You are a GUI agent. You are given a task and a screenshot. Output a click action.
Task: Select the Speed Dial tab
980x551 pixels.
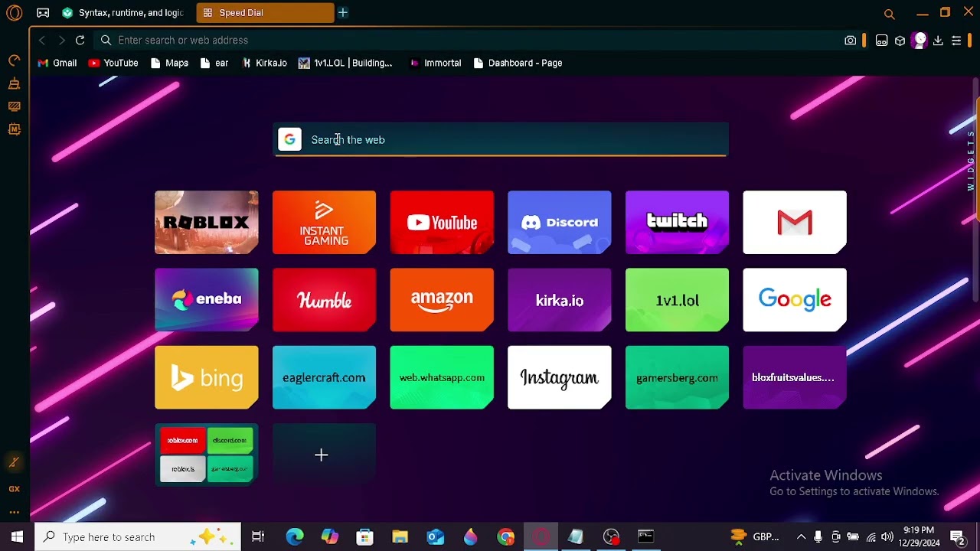tap(264, 12)
